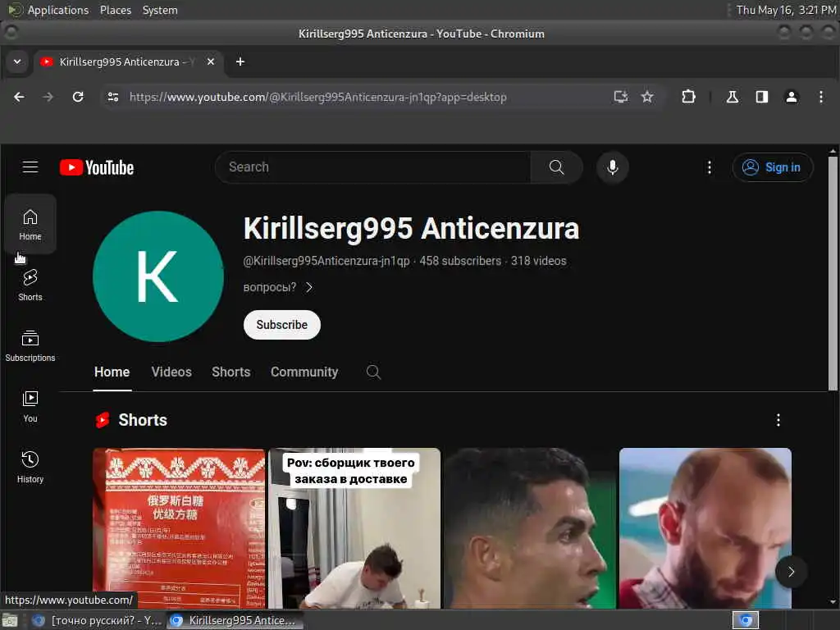
Task: Open the YouTube hamburger guide menu
Action: click(30, 167)
